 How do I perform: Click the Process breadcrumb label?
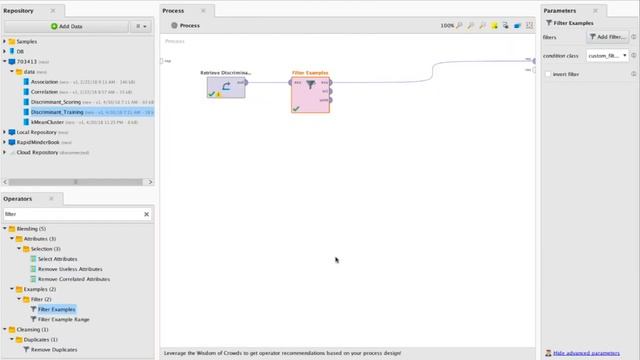pos(190,25)
